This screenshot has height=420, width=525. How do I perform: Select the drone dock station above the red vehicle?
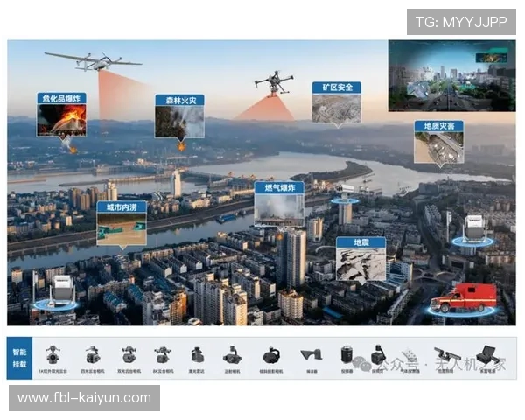pos(473,229)
